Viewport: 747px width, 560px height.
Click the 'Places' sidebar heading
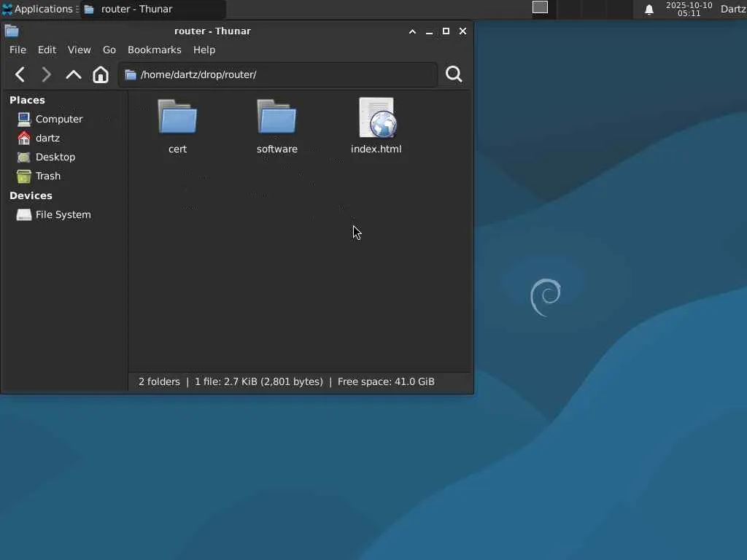pos(27,100)
